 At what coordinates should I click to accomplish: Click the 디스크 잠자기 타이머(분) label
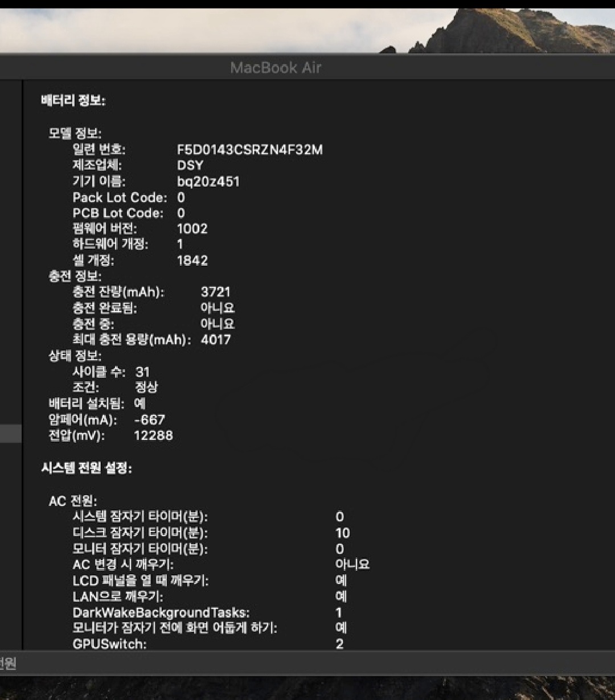140,533
